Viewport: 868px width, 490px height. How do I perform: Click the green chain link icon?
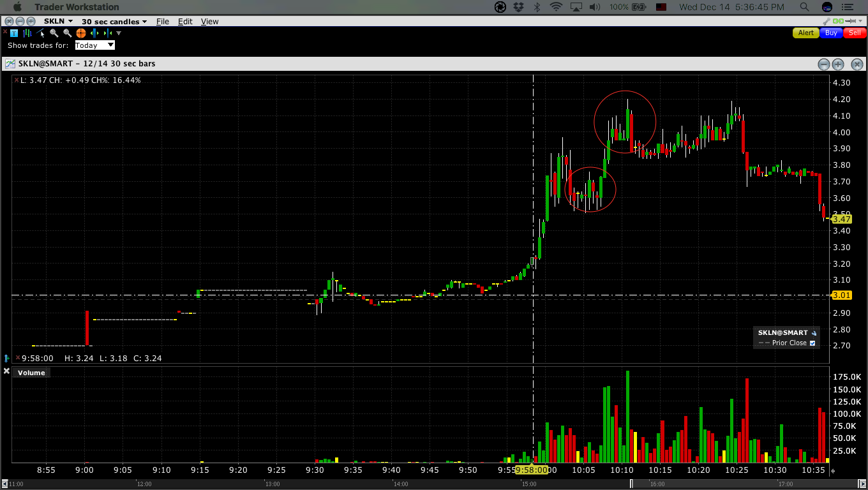(839, 21)
